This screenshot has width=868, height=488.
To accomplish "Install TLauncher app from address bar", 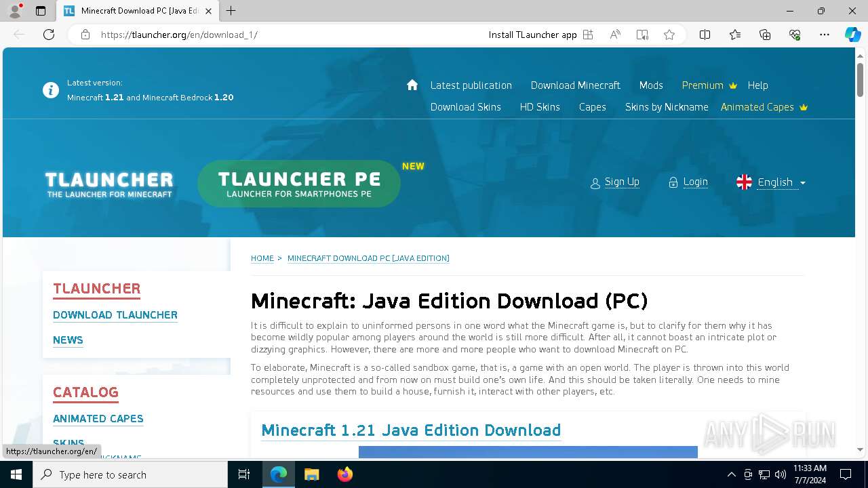I will pos(532,35).
